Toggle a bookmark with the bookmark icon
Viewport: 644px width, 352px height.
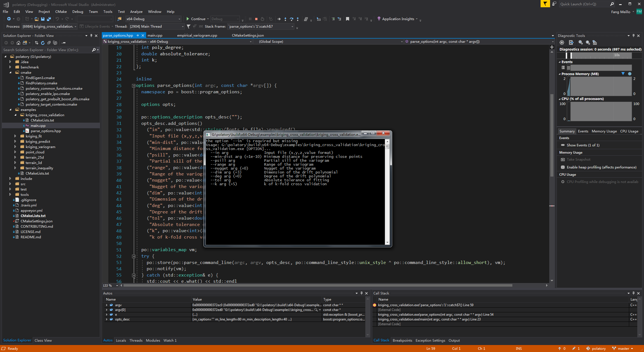click(347, 19)
